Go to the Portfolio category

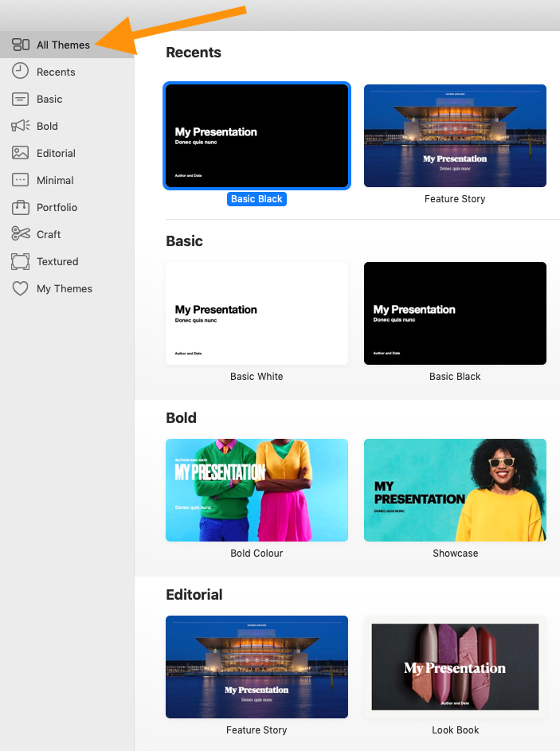click(x=57, y=207)
